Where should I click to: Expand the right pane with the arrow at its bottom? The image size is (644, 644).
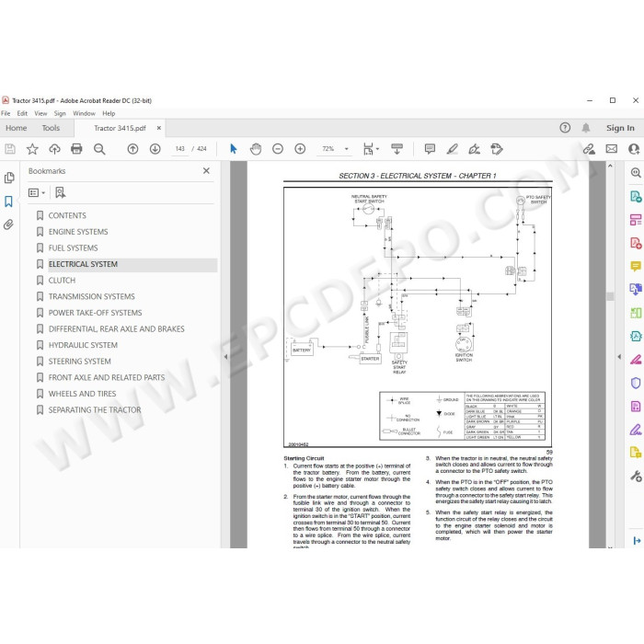point(637,541)
